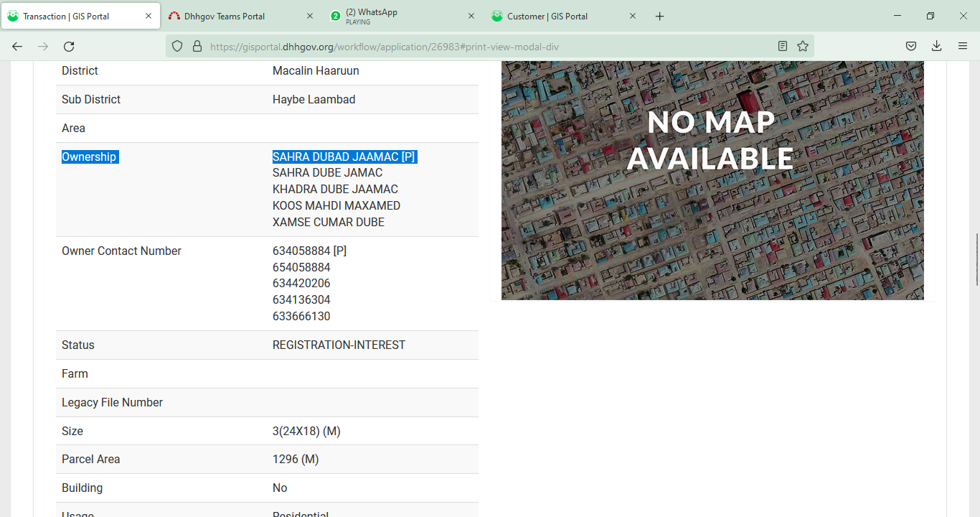
Task: Bookmark this page with the star icon
Action: coord(803,46)
